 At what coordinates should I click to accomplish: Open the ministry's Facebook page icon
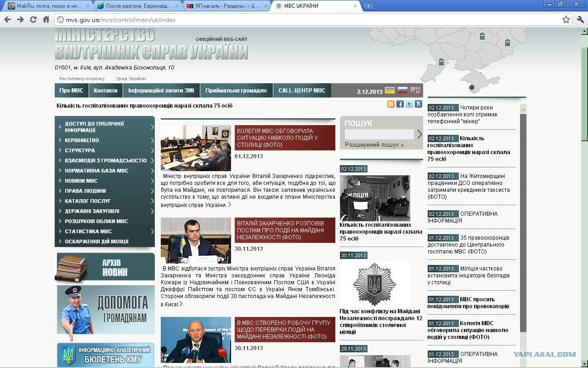click(400, 104)
